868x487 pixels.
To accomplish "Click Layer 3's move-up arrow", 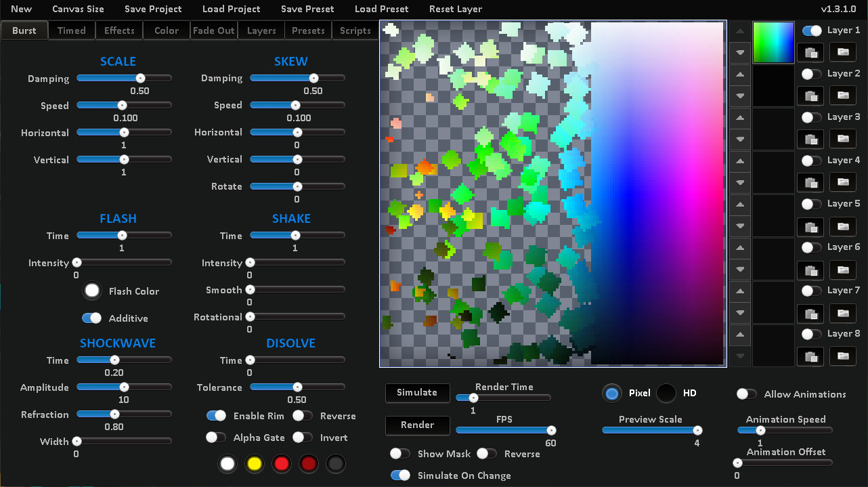I will [739, 118].
